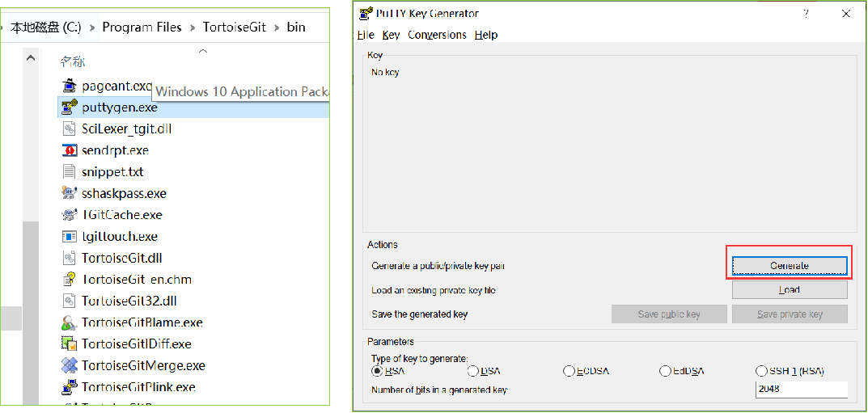Image resolution: width=868 pixels, height=413 pixels.
Task: Click the sendrpt.exe file icon
Action: (x=69, y=150)
